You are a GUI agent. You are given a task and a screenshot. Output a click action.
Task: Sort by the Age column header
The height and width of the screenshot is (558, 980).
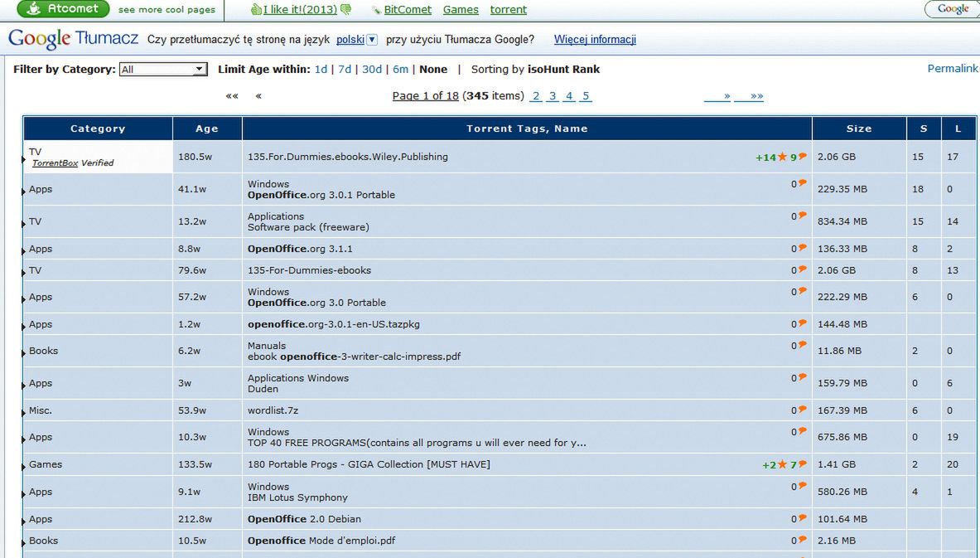[x=207, y=129]
